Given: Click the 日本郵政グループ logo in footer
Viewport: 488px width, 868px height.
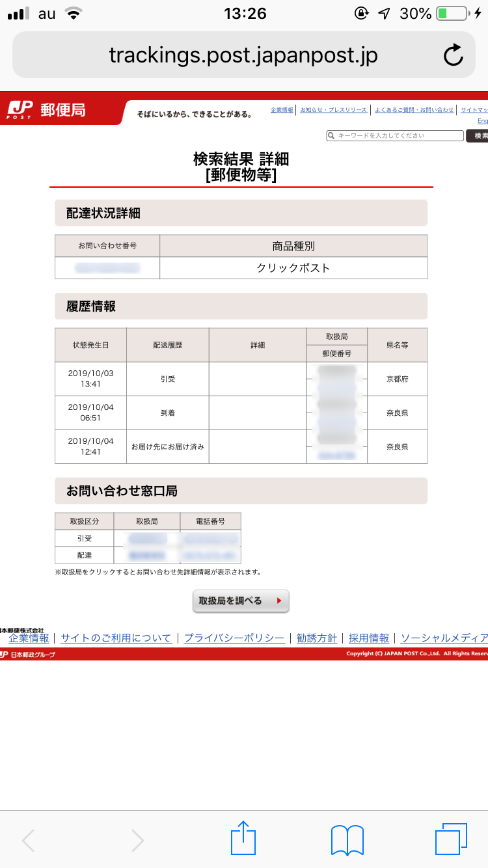Looking at the screenshot, I should coord(29,654).
